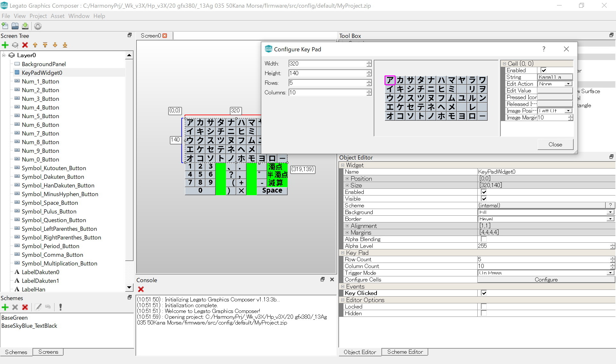Toggle the Hidden checkbox in Editor Options

(x=484, y=313)
